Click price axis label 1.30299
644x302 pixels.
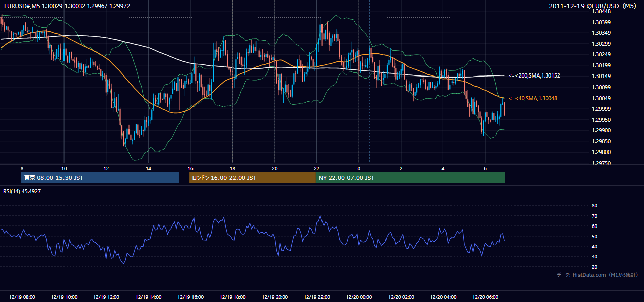[601, 44]
